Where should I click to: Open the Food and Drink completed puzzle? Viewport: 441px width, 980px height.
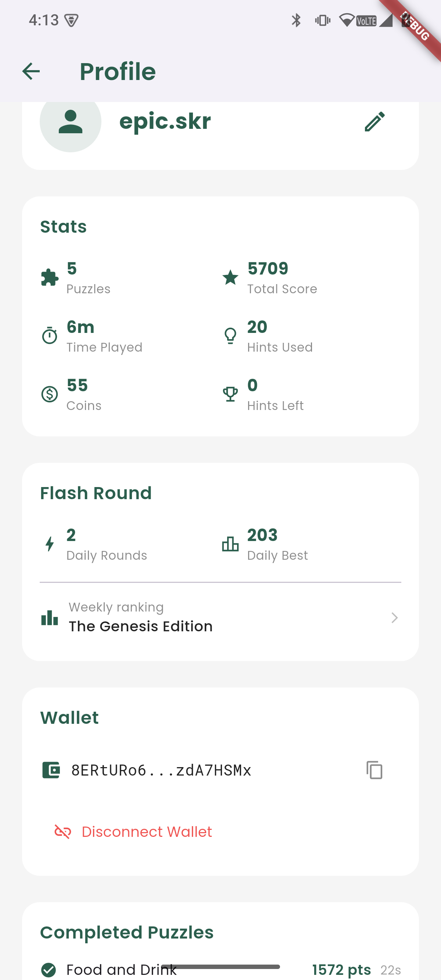[122, 970]
